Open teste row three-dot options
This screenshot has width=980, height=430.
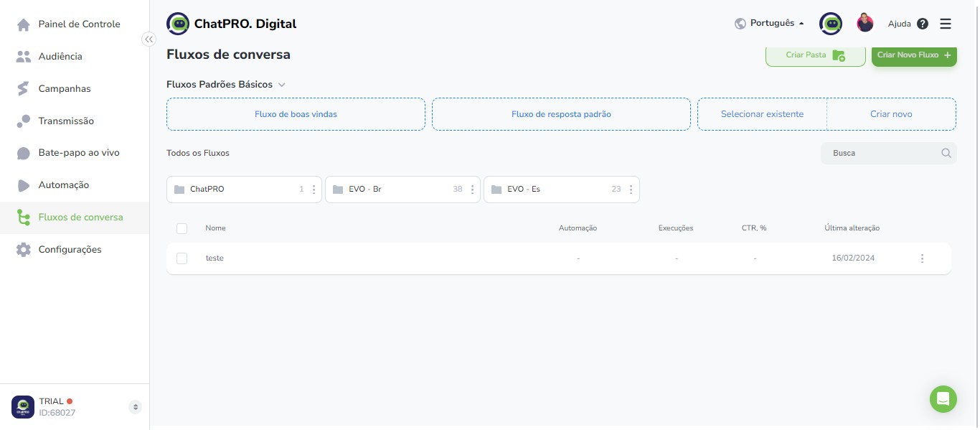pos(922,258)
